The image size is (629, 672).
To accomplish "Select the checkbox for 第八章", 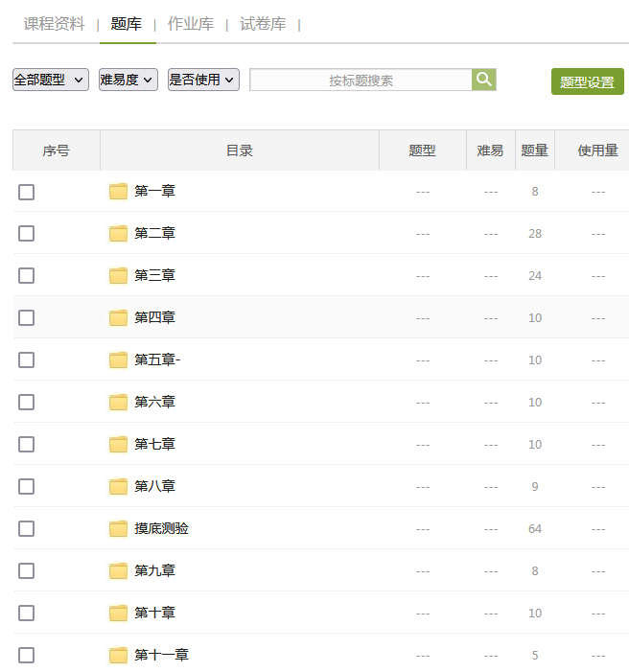I will (26, 486).
